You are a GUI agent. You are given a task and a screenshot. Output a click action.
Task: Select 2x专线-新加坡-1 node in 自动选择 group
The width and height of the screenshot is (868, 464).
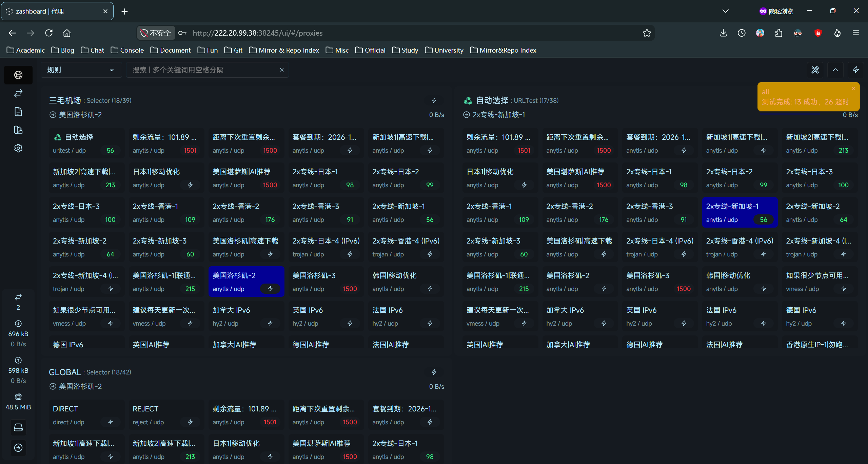coord(739,212)
